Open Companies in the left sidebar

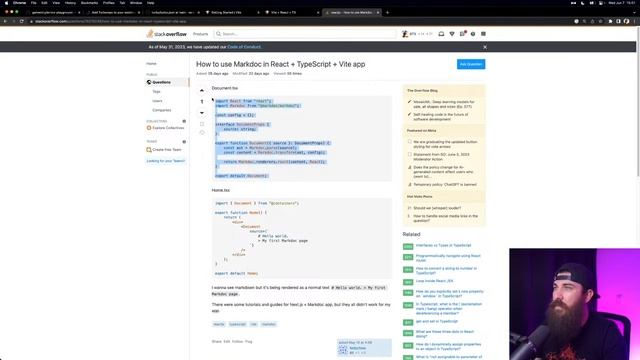[x=162, y=110]
